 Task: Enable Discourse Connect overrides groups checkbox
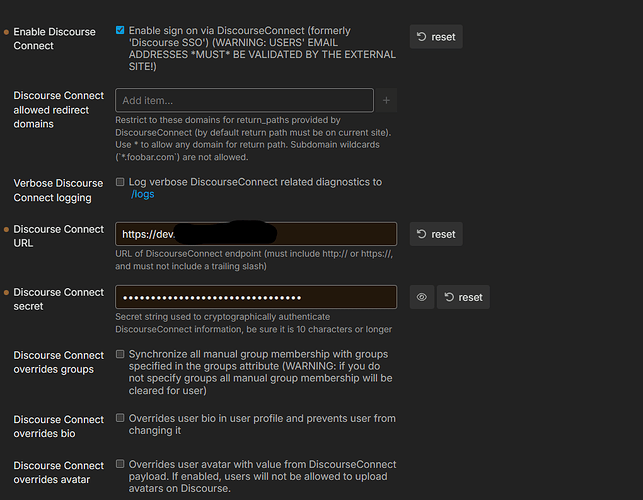120,354
